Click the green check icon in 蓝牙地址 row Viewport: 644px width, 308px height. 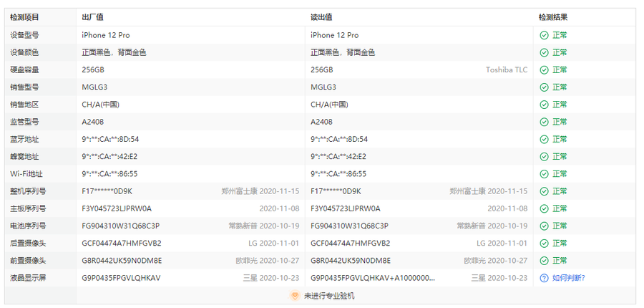pyautogui.click(x=544, y=140)
